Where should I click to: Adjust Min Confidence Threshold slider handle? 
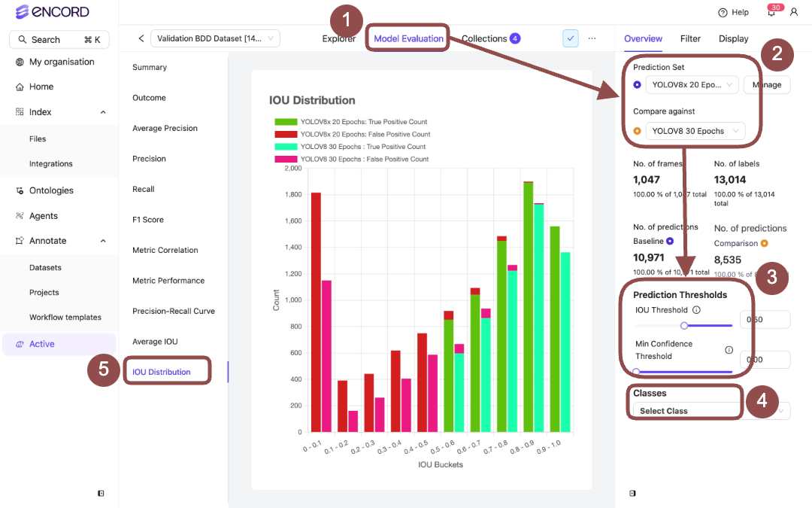636,372
